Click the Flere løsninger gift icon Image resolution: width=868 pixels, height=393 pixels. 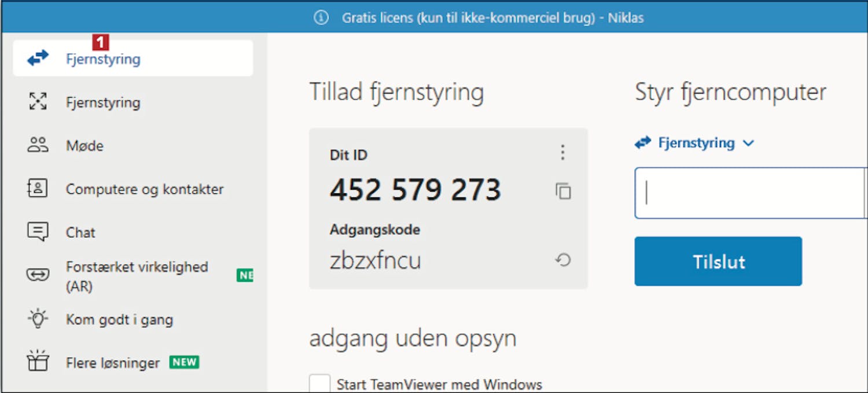coord(38,362)
